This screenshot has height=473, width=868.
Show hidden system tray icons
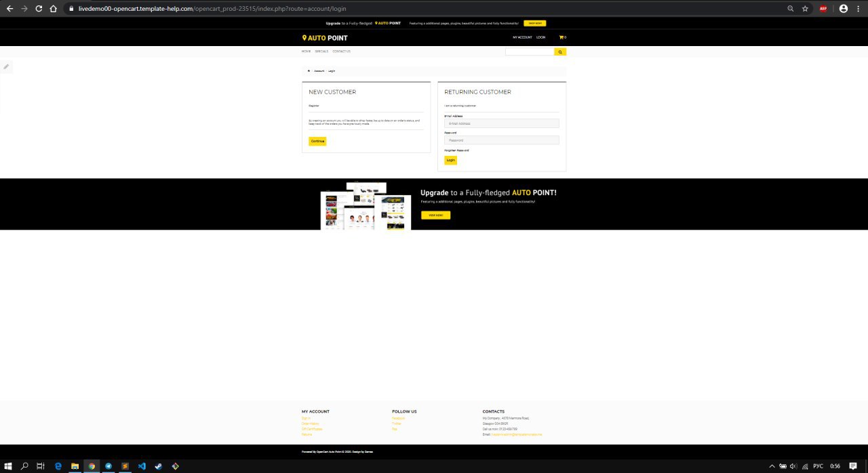point(772,466)
